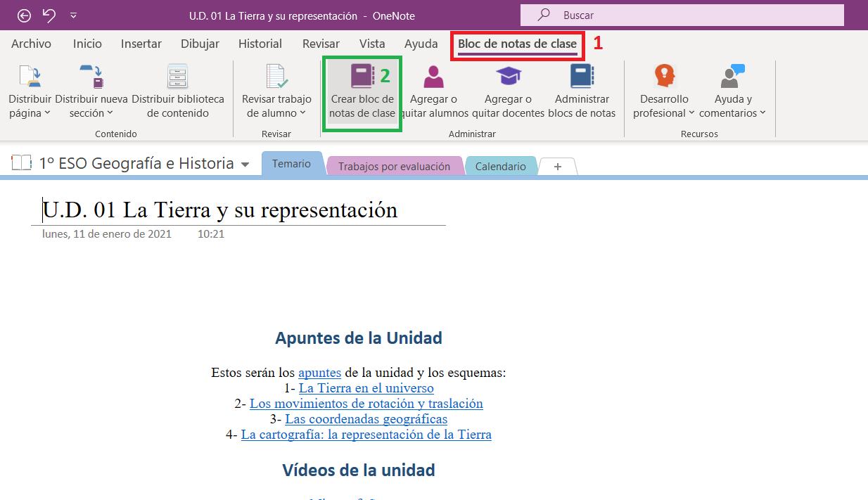The image size is (868, 500).
Task: Click the Vídeos de la unidad heading
Action: tap(359, 470)
